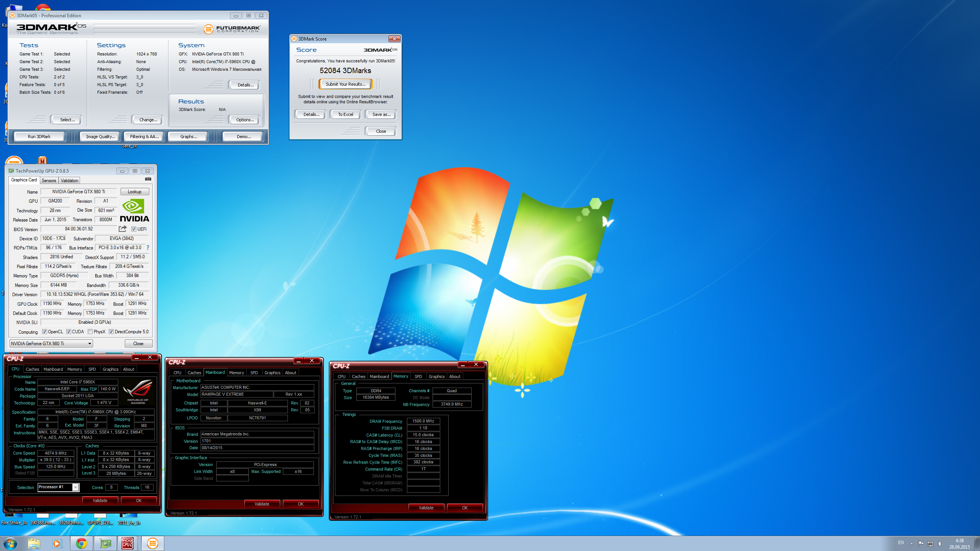The image size is (980, 551).
Task: Open Graphics tab in the rightmost CPU-Z window
Action: [x=436, y=377]
